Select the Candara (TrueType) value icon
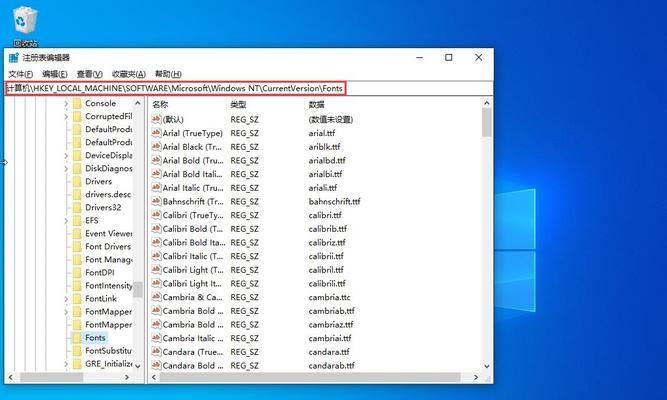This screenshot has width=667, height=400. tap(156, 351)
